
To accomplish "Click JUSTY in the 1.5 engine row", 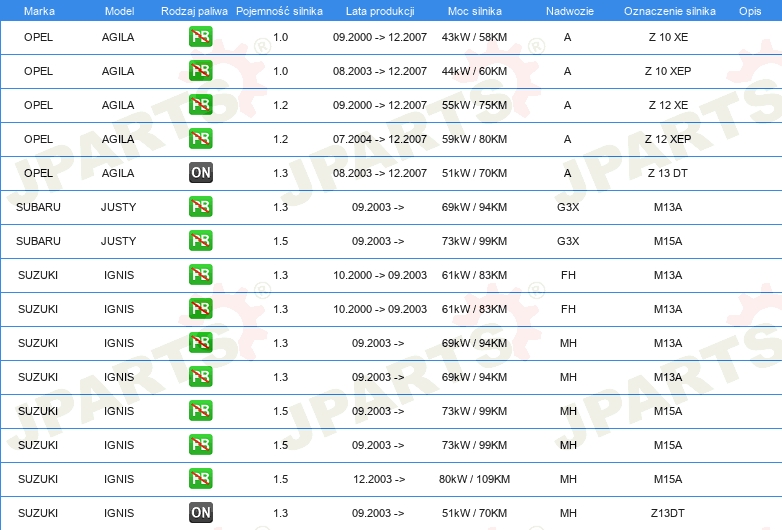I will (118, 241).
